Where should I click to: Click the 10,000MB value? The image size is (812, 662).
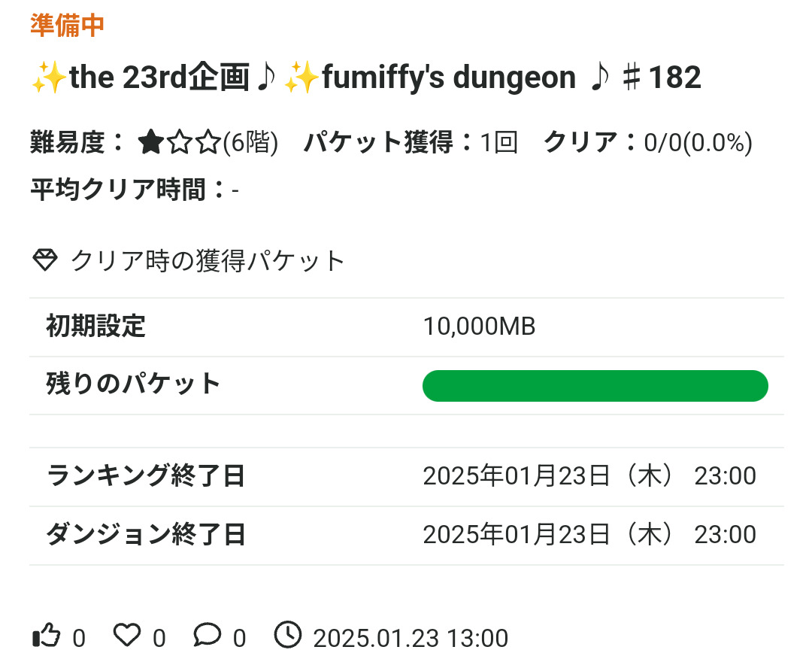[479, 327]
